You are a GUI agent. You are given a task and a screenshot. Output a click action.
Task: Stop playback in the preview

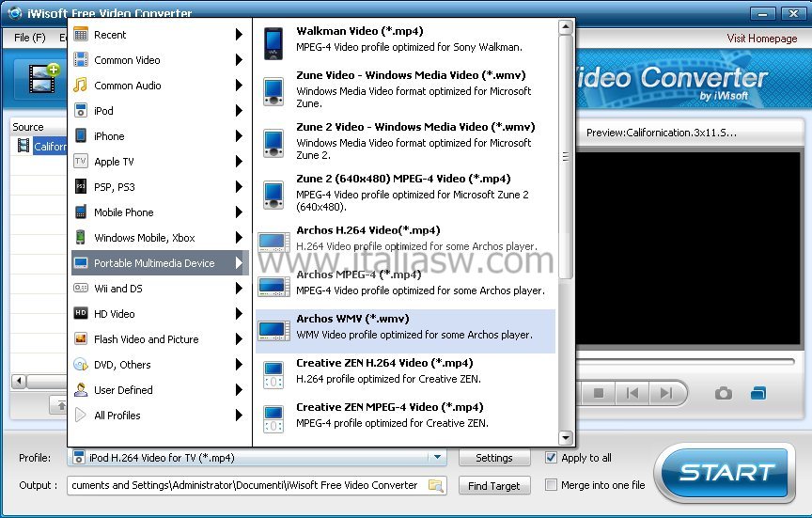(x=599, y=394)
